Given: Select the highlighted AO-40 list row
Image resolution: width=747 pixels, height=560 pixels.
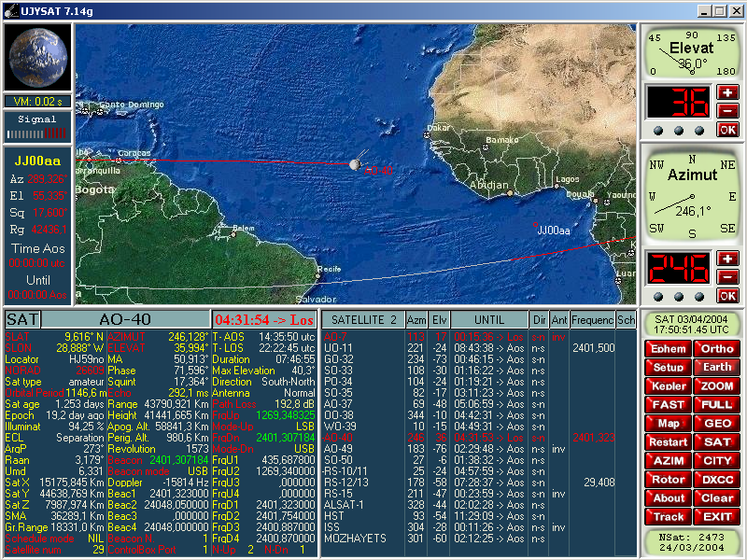Looking at the screenshot, I should click(479, 438).
